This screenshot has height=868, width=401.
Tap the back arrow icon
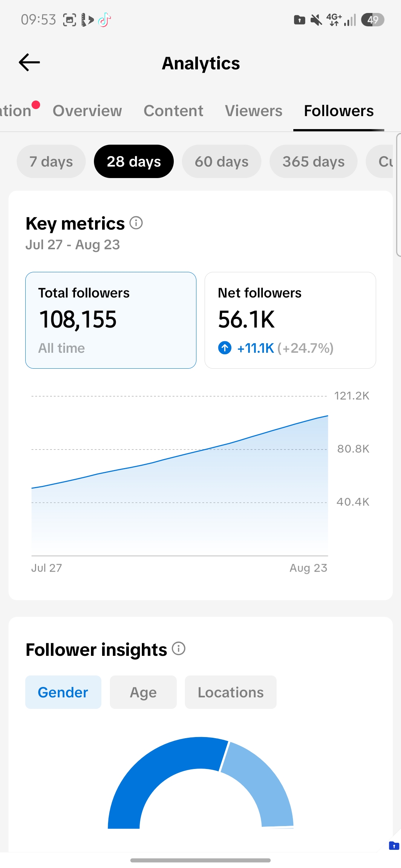point(29,62)
